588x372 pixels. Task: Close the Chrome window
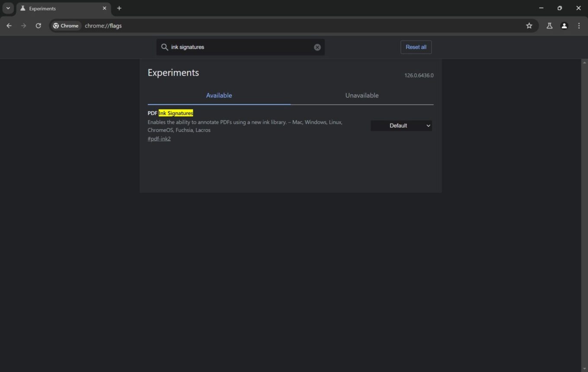pyautogui.click(x=578, y=8)
